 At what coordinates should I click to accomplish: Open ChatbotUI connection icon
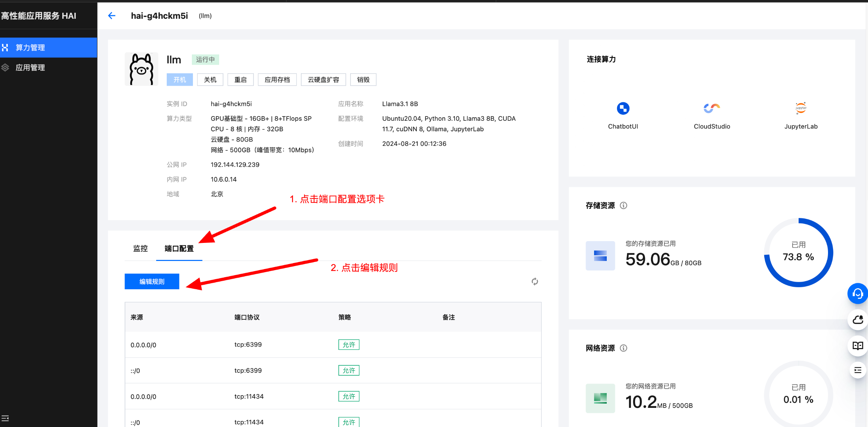point(623,108)
